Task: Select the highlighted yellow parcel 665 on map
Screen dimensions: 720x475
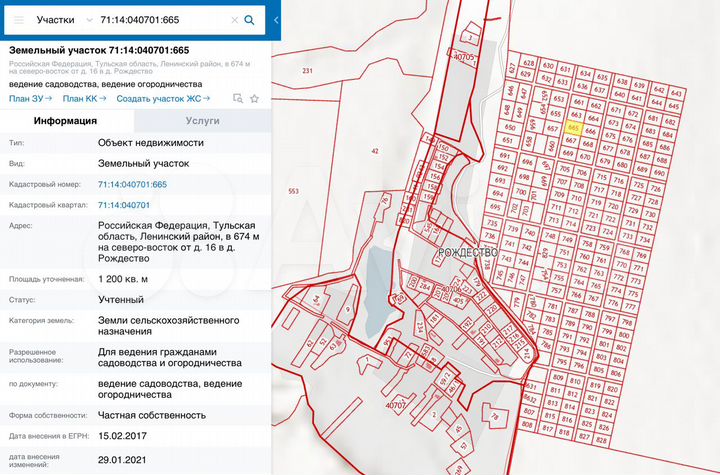Action: click(574, 128)
